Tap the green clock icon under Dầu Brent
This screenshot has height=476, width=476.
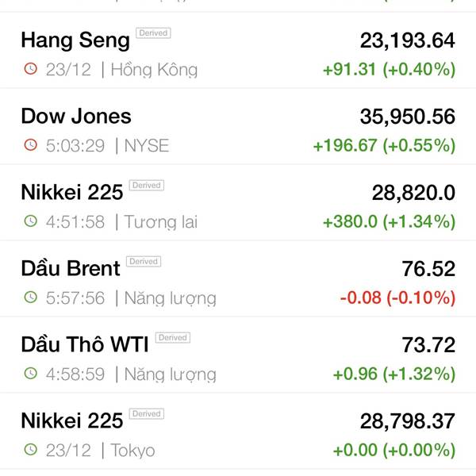click(x=31, y=297)
